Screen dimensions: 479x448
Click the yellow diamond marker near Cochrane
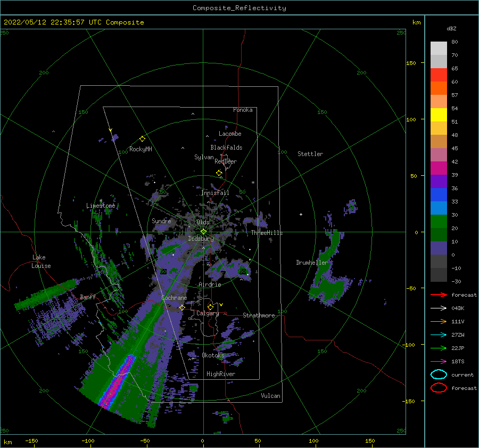coord(182,307)
